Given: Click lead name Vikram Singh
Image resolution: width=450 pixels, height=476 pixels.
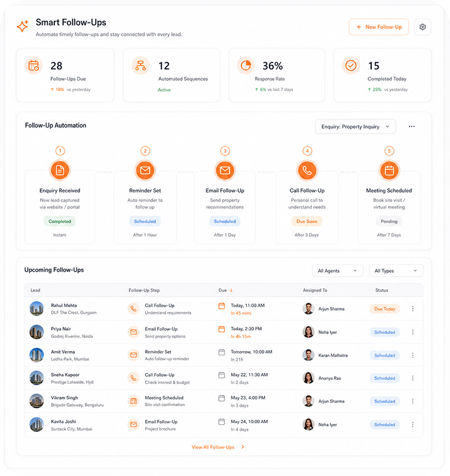Looking at the screenshot, I should 64,398.
